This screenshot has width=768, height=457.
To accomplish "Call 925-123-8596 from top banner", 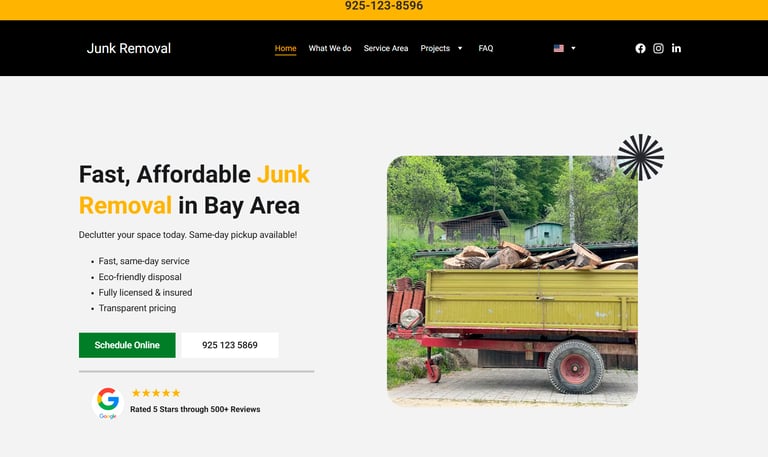I will point(384,6).
